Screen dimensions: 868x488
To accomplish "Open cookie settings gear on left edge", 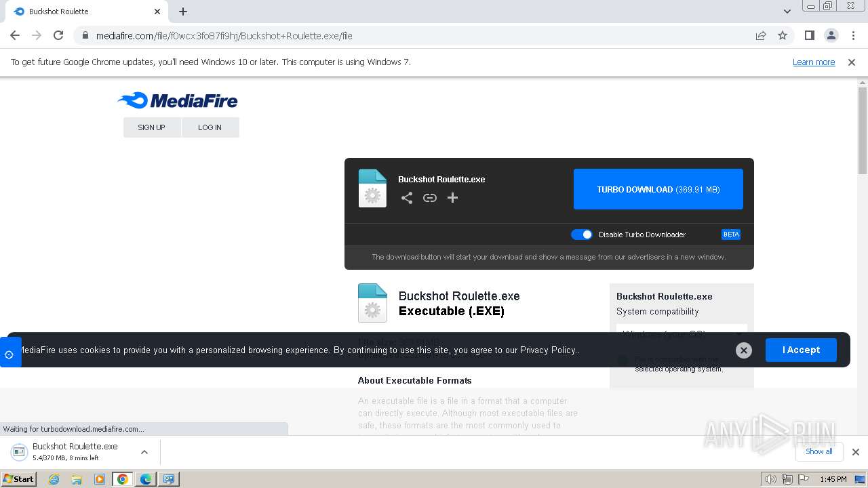I will pyautogui.click(x=9, y=352).
